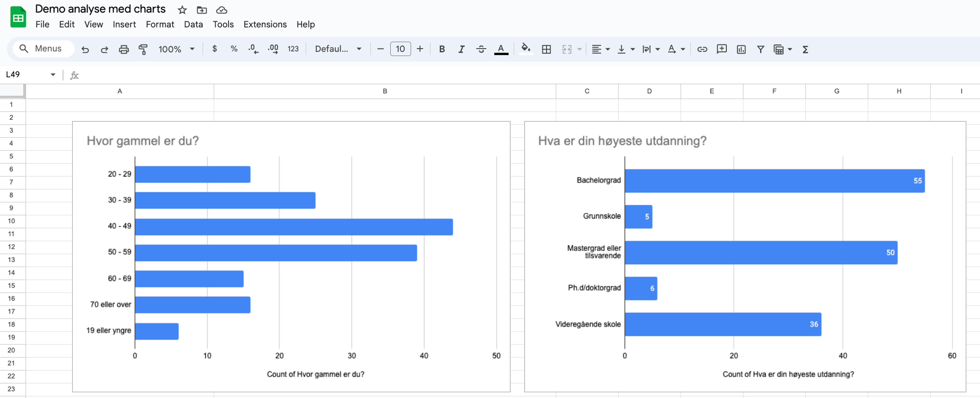Click the Undo arrow icon

coord(85,49)
